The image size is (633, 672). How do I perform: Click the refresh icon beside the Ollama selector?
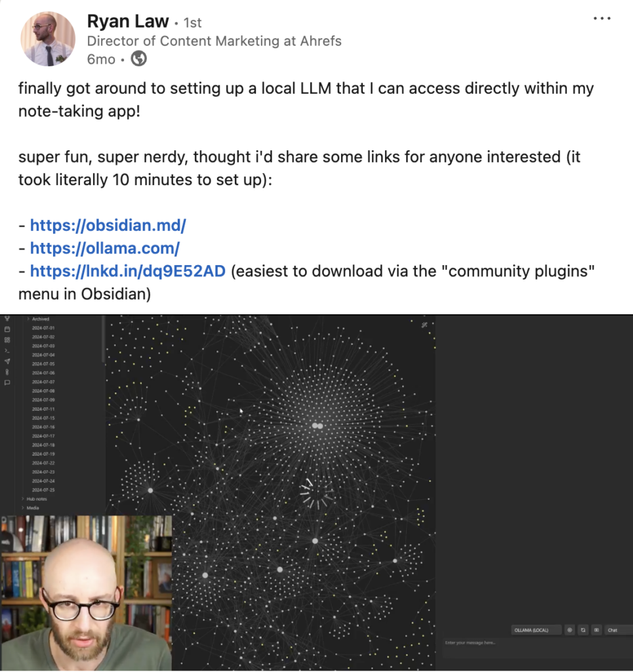583,630
